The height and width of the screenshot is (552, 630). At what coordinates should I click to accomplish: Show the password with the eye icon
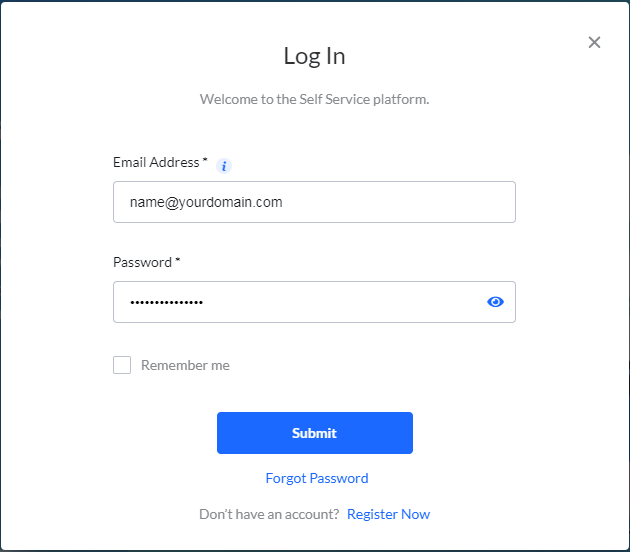click(x=495, y=302)
